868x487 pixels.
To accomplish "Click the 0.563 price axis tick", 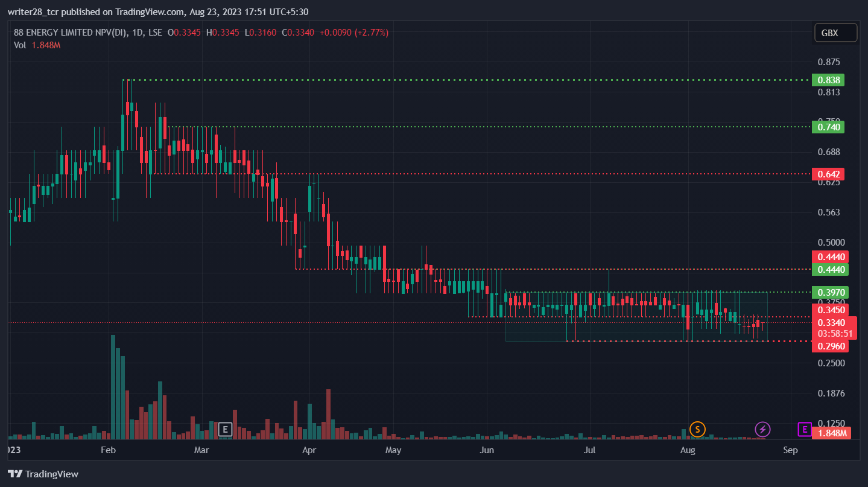I will point(828,212).
